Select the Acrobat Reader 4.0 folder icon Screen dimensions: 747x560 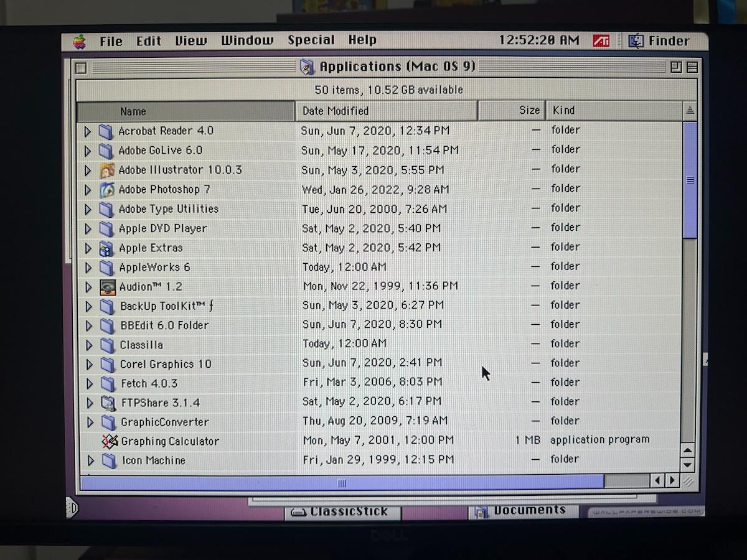pyautogui.click(x=106, y=131)
